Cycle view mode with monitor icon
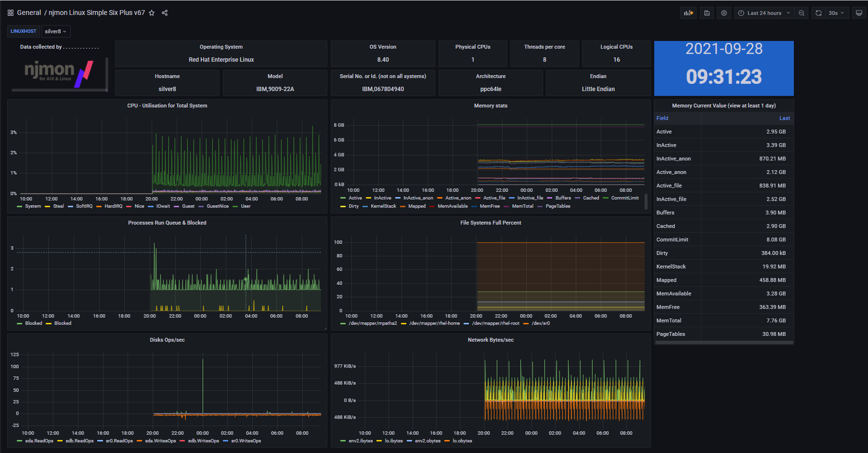Image resolution: width=868 pixels, height=453 pixels. (859, 13)
